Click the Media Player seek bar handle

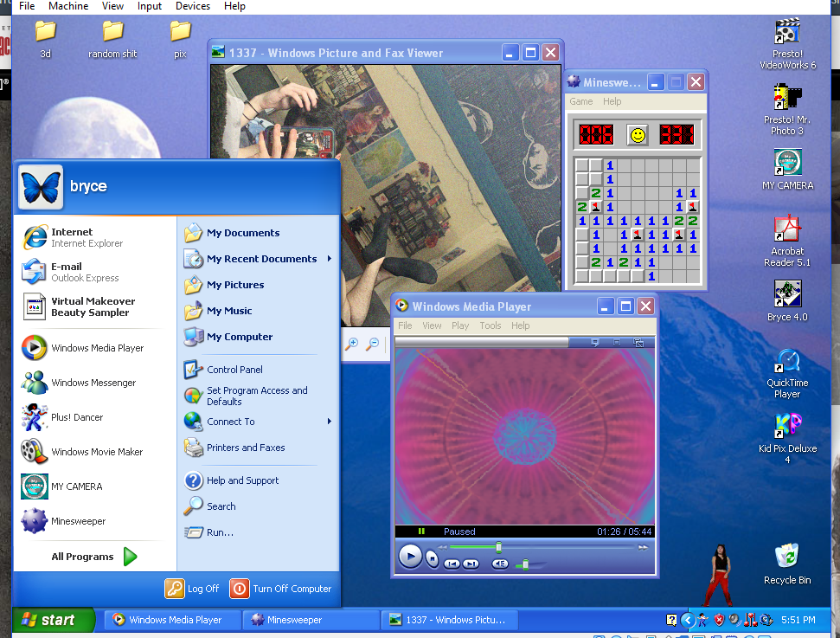coord(498,547)
